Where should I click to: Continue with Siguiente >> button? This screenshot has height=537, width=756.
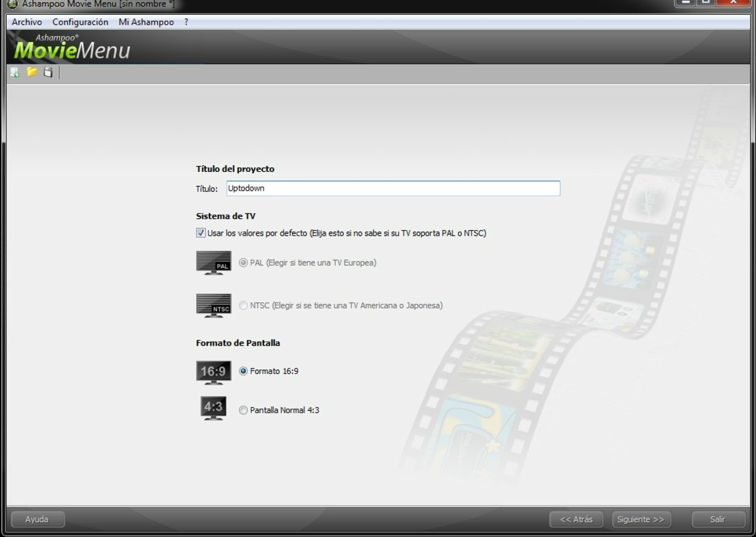(x=641, y=519)
